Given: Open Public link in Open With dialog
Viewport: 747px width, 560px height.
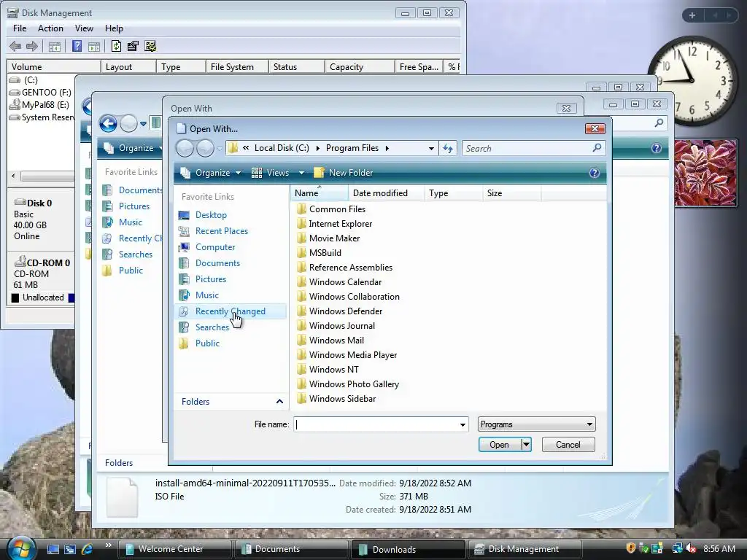Looking at the screenshot, I should pyautogui.click(x=207, y=343).
